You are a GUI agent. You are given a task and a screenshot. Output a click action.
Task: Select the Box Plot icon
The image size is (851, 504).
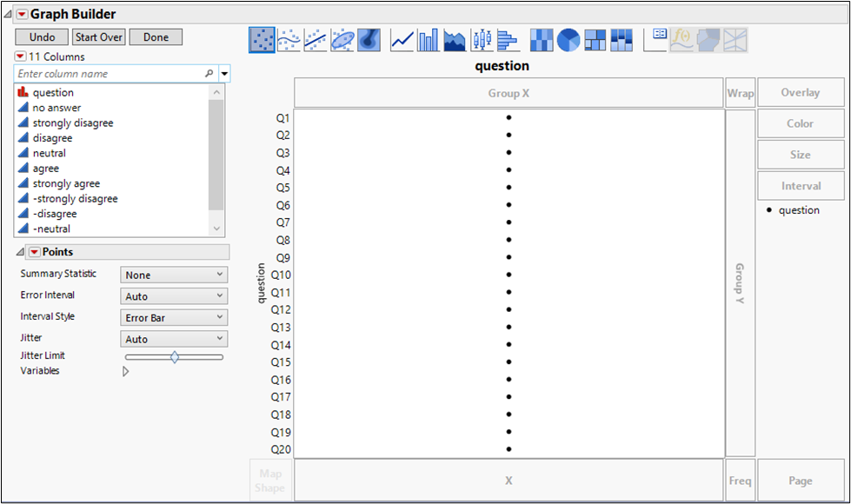click(x=482, y=40)
